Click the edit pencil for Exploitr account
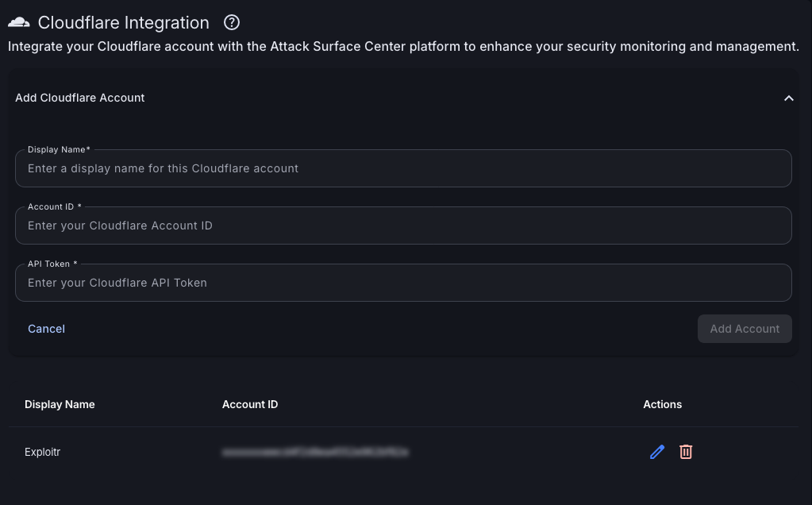This screenshot has width=812, height=505. pyautogui.click(x=656, y=452)
